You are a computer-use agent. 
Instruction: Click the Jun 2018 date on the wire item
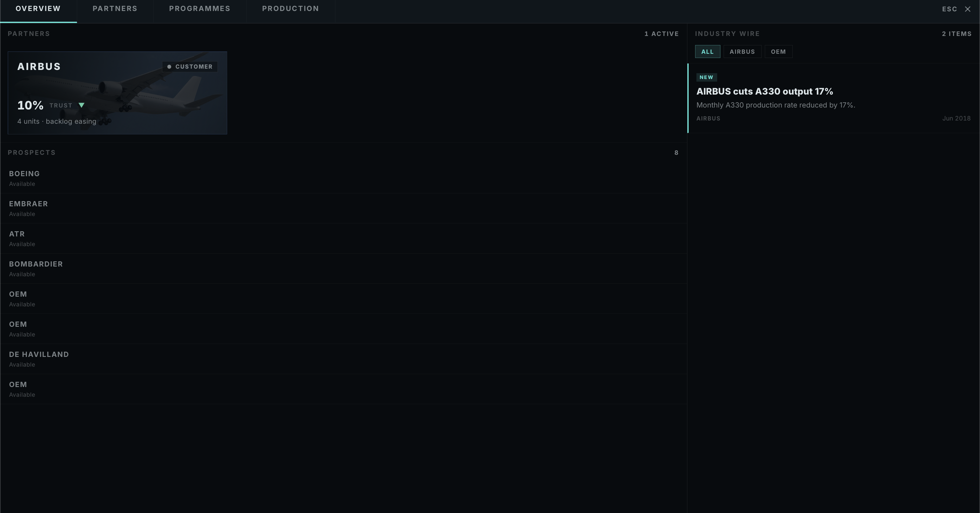click(956, 118)
